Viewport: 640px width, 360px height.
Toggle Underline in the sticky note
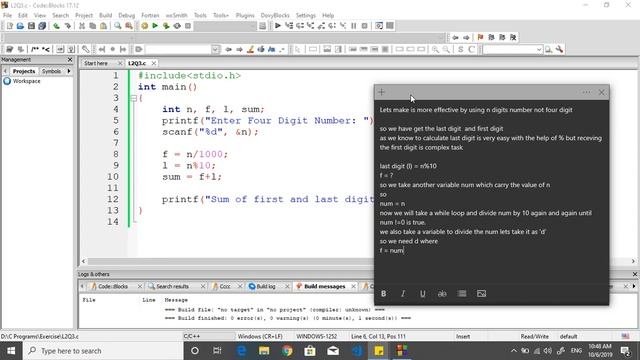(422, 293)
